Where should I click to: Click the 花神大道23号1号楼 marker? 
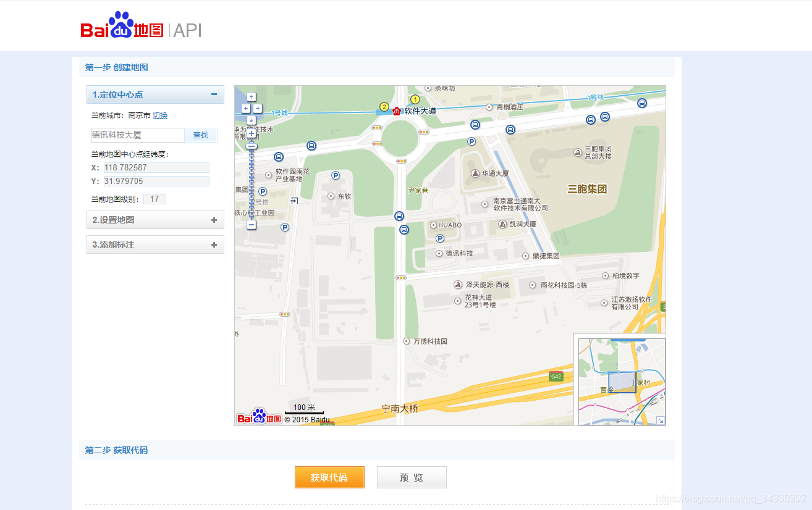tap(458, 301)
